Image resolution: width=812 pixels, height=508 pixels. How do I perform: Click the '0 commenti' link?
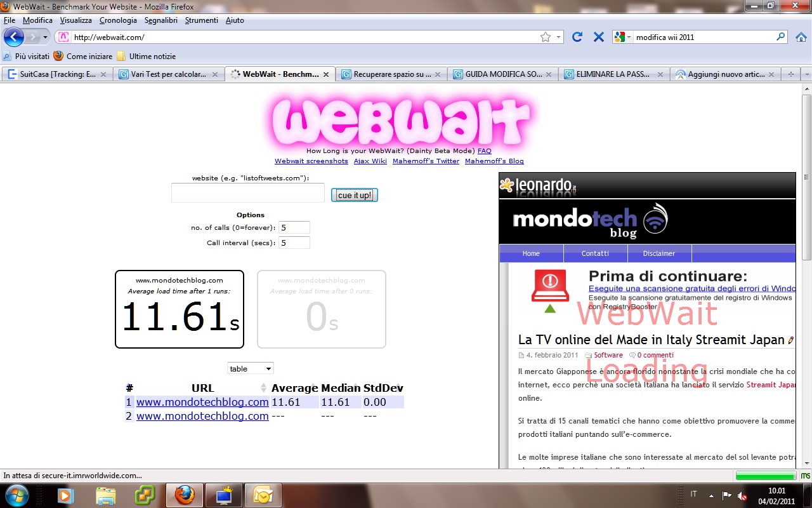tap(655, 355)
